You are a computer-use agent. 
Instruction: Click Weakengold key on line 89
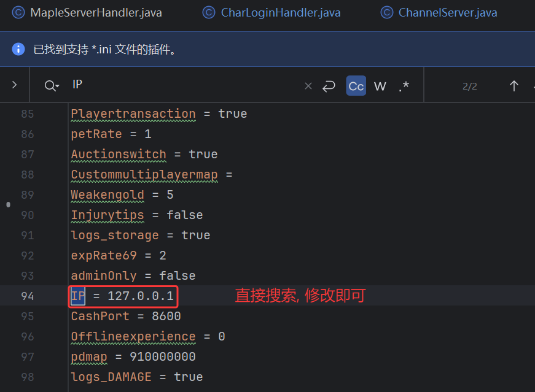pos(107,194)
